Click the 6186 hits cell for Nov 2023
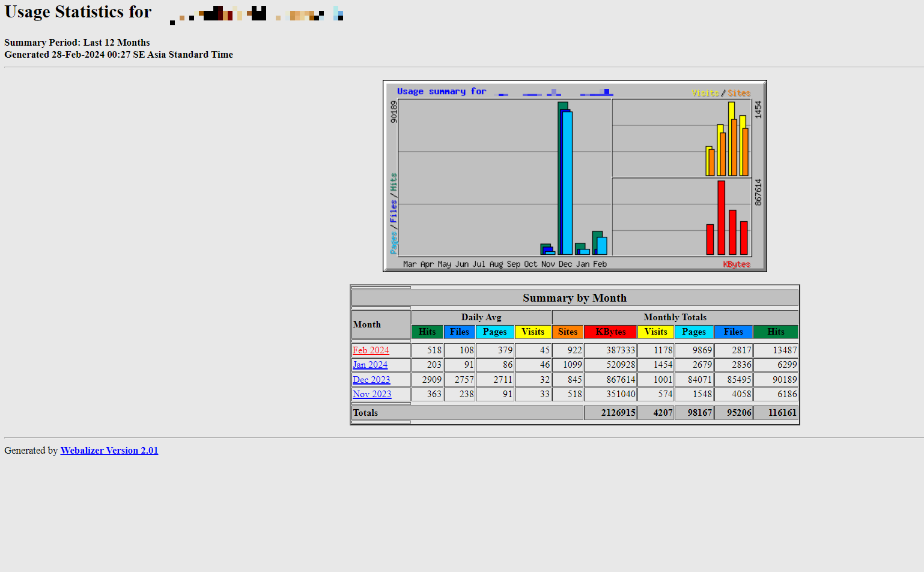 [776, 394]
